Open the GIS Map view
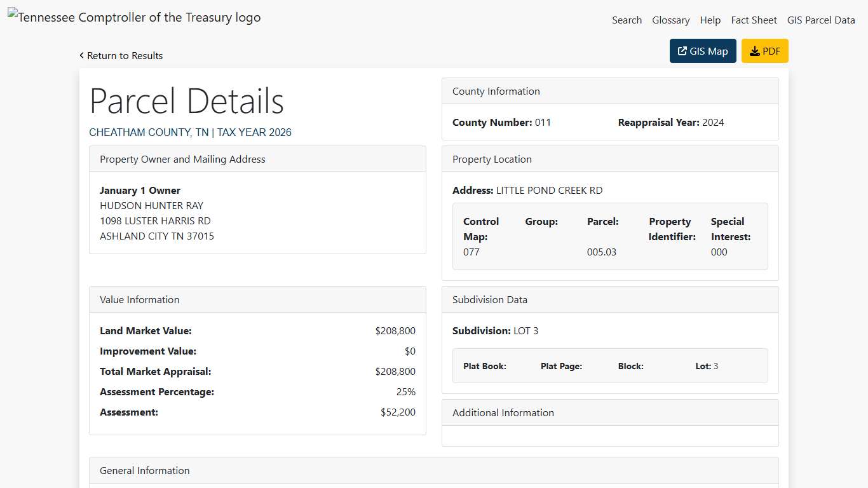The height and width of the screenshot is (488, 868). [703, 50]
